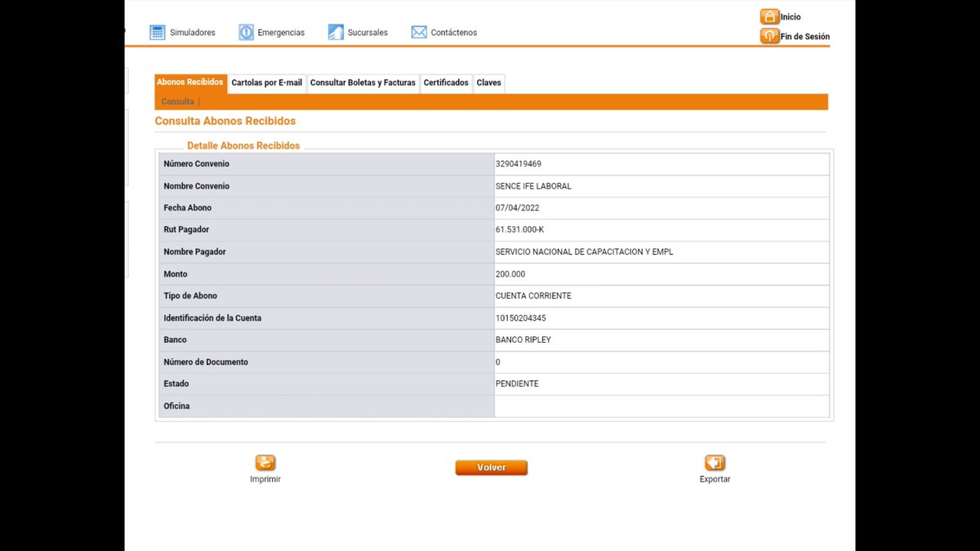
Task: Select Número Convenio value 3290419469
Action: tap(519, 164)
